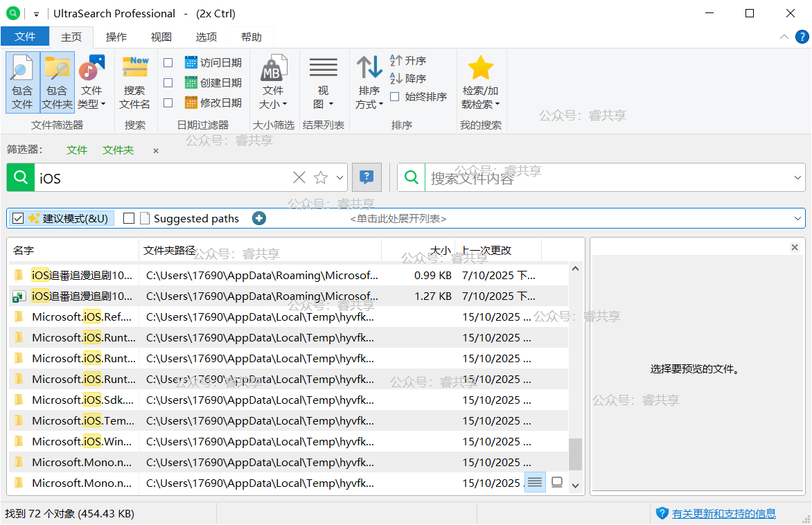
Task: Open the 视图 ribbon tab
Action: (x=161, y=37)
